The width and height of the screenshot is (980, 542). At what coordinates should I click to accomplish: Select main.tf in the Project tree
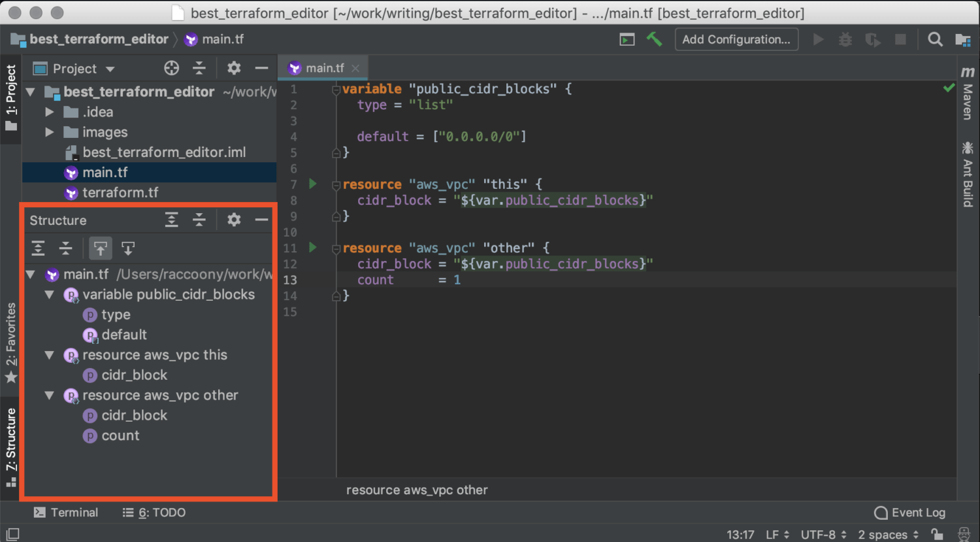click(150, 173)
